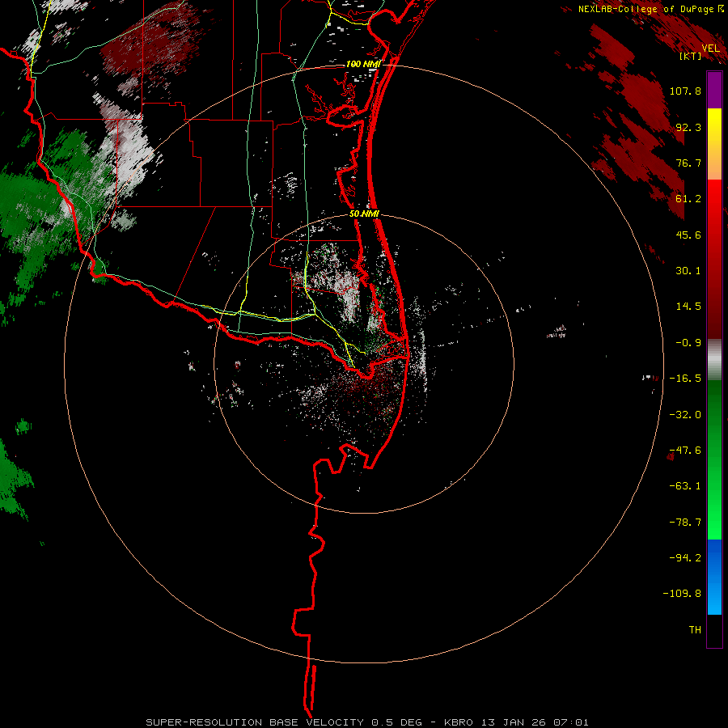The image size is (728, 728).
Task: Pick the black TH segment of the color bar
Action: pyautogui.click(x=714, y=631)
